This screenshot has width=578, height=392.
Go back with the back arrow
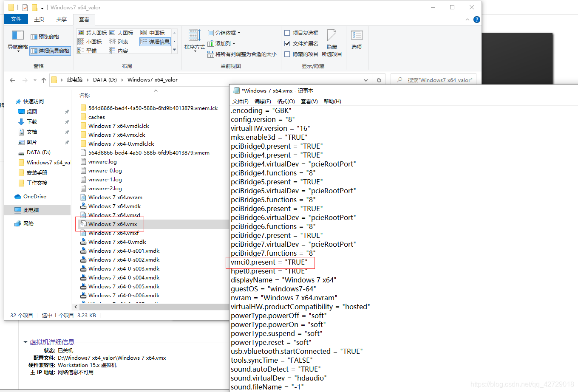pyautogui.click(x=12, y=80)
